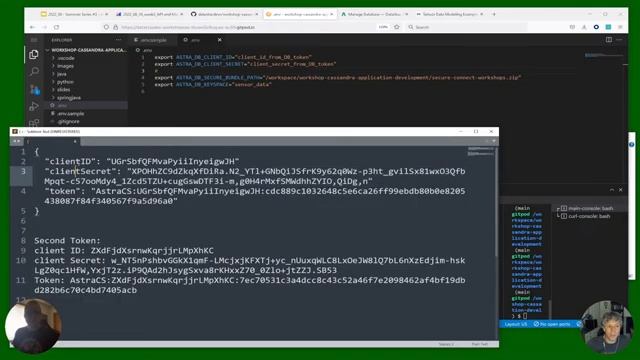Viewport: 640px width, 360px height.
Task: Collapse the WORKSHOP-CASSANDRA-APPLICA... root folder
Action: click(x=87, y=50)
